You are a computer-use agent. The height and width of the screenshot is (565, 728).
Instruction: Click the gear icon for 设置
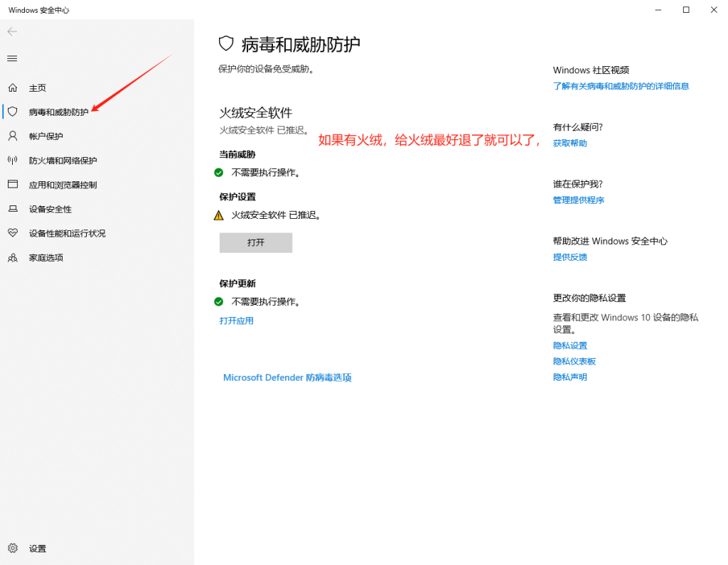pos(13,548)
